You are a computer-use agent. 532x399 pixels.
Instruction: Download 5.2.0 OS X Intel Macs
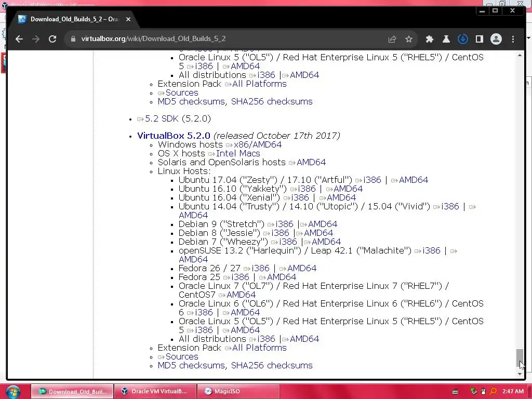point(238,153)
